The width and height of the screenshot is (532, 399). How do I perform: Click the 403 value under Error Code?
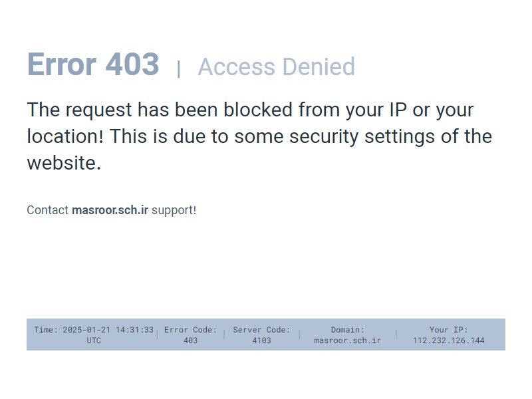(x=190, y=340)
